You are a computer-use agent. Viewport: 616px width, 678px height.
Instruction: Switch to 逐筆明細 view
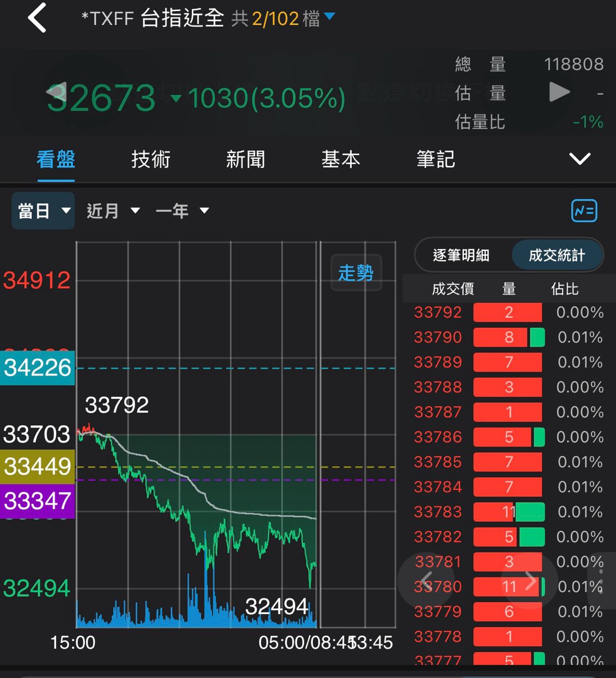[461, 255]
